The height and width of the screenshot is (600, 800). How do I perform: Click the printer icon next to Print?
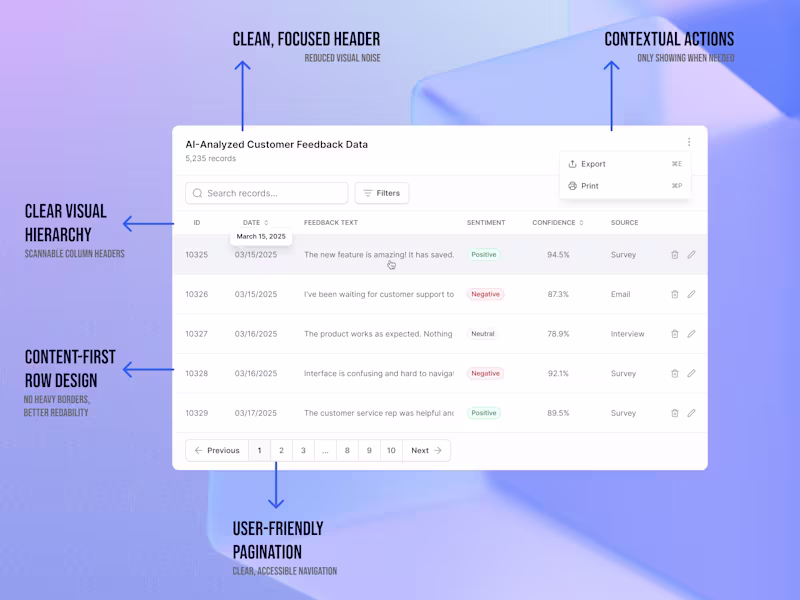[x=572, y=186]
